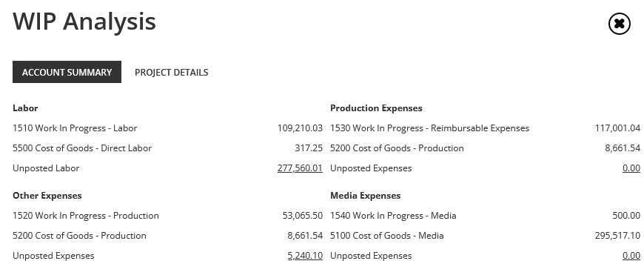Viewport: 644px width, 278px height.
Task: Click the 53,065.50 production WIP amount
Action: pyautogui.click(x=302, y=216)
